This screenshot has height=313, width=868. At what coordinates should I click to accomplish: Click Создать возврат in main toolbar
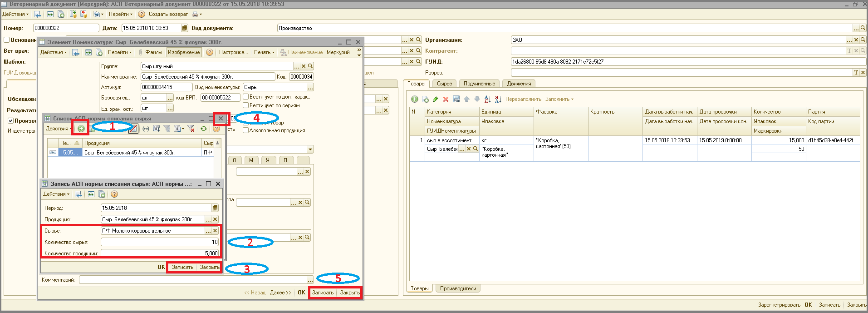coord(168,14)
